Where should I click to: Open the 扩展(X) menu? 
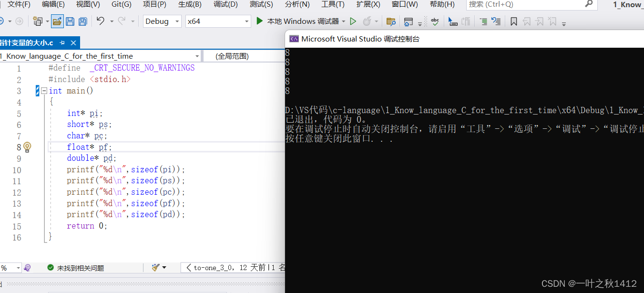pyautogui.click(x=368, y=4)
